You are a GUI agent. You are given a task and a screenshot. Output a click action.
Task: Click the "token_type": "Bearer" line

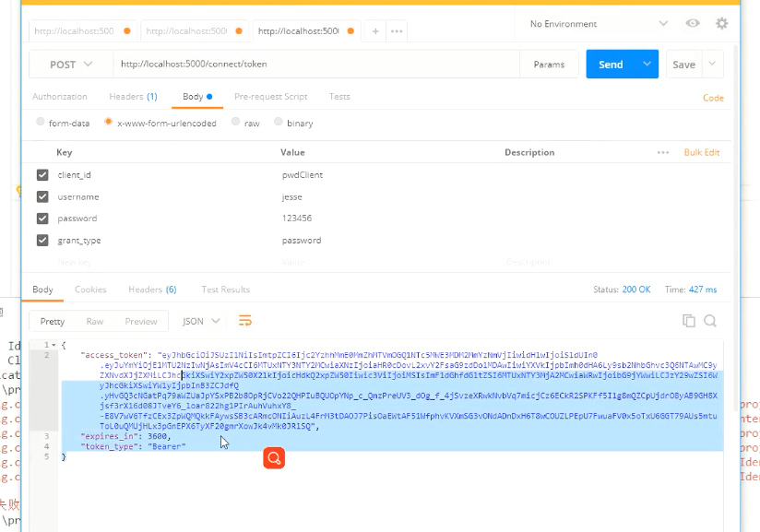134,446
